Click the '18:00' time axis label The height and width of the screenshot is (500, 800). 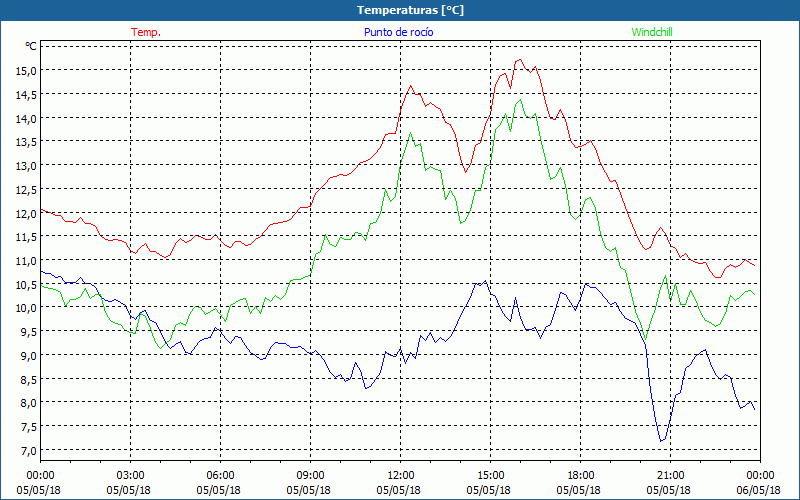pyautogui.click(x=581, y=476)
